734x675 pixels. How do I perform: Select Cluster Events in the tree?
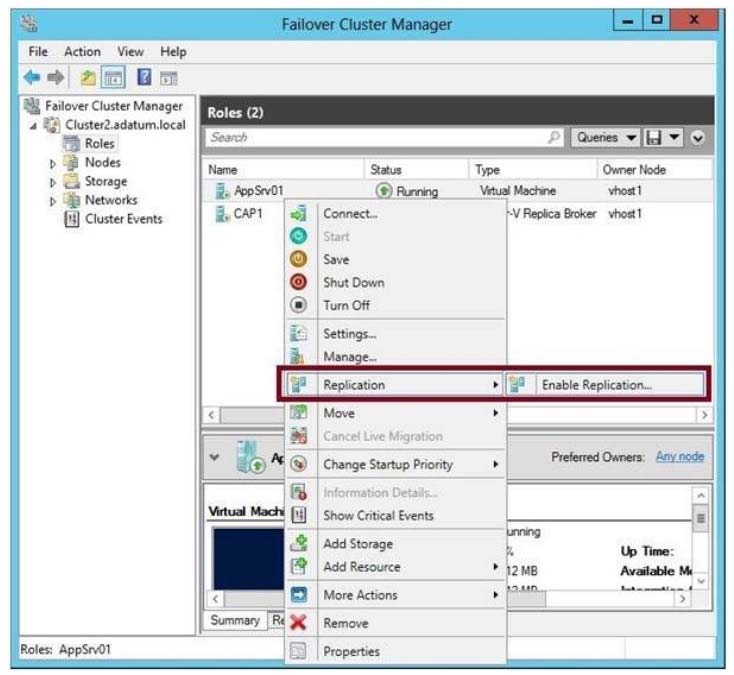124,219
